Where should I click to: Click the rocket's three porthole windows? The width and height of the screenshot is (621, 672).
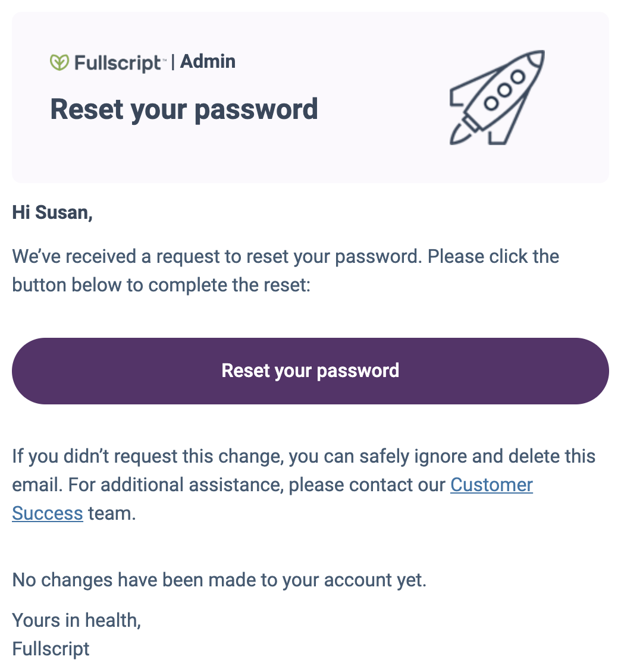(x=504, y=90)
